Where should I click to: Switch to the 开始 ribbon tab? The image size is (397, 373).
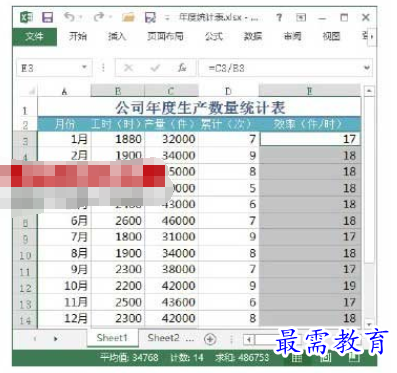click(x=78, y=36)
